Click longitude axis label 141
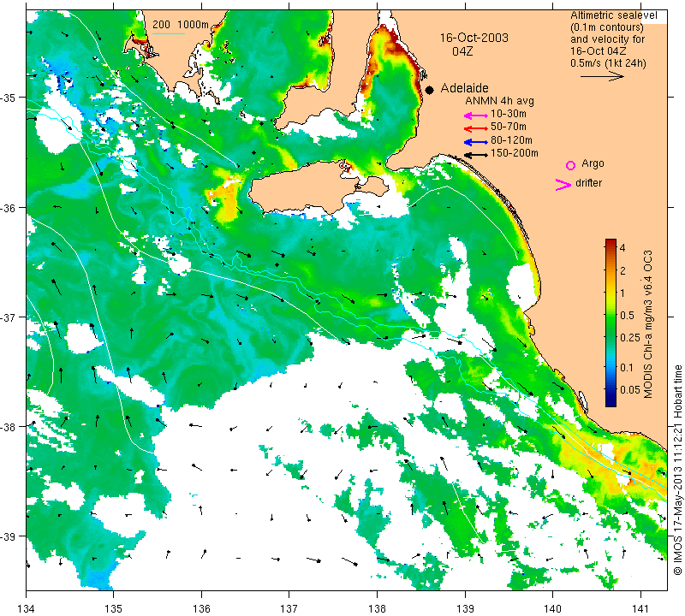 640,608
